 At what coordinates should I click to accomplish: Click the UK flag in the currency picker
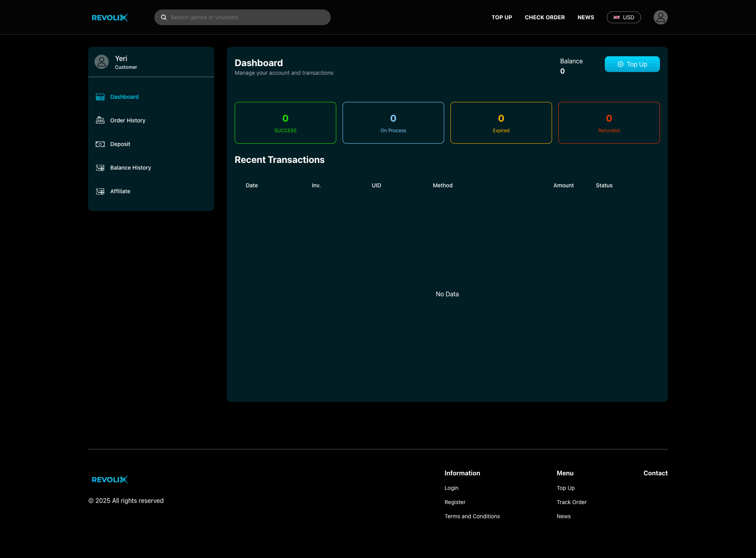pos(616,17)
